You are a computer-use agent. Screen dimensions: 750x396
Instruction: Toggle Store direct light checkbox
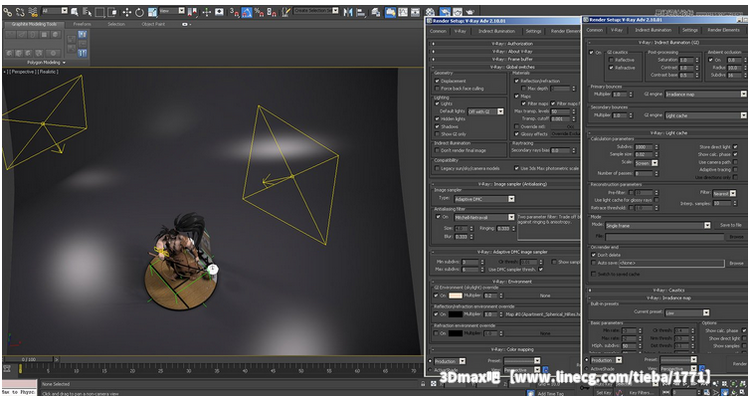735,147
